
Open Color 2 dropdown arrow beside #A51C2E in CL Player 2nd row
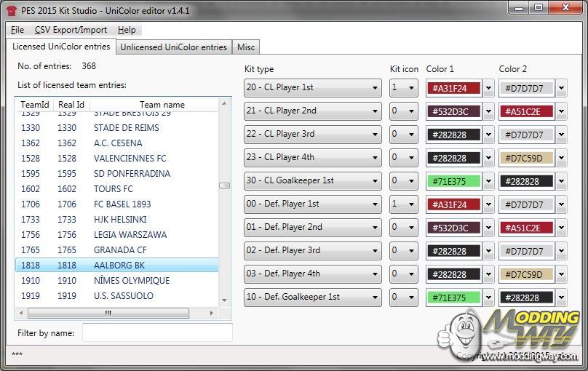[561, 111]
